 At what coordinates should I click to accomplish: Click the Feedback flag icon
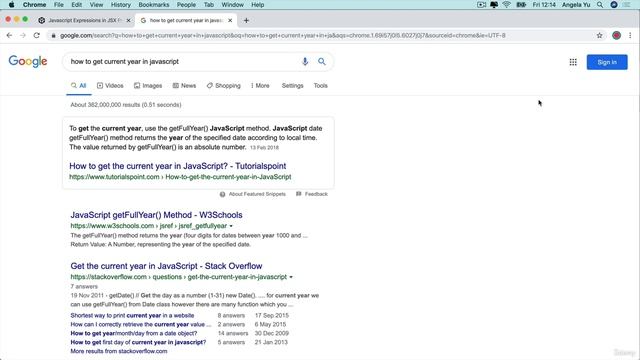(x=299, y=194)
